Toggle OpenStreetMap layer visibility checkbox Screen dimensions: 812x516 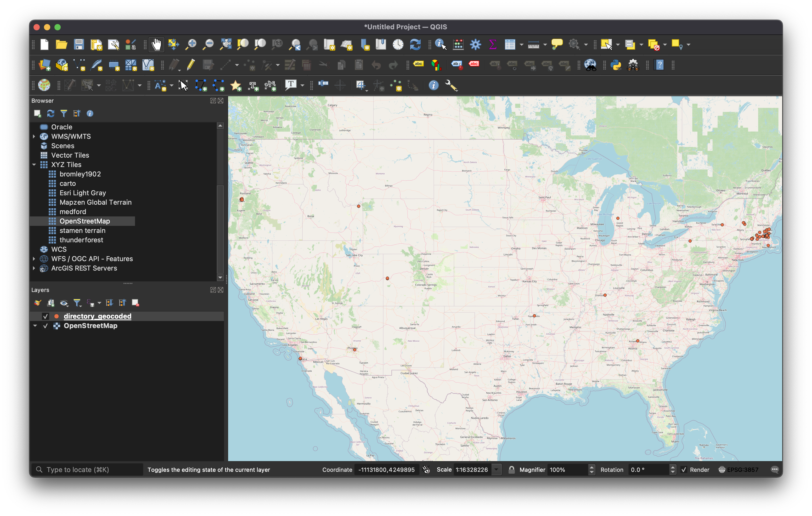pos(45,326)
